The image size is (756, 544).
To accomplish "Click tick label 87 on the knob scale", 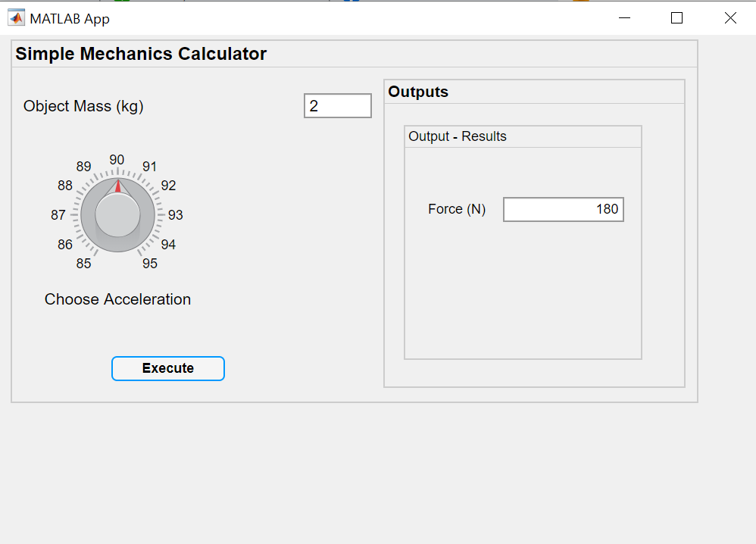I will click(x=58, y=215).
